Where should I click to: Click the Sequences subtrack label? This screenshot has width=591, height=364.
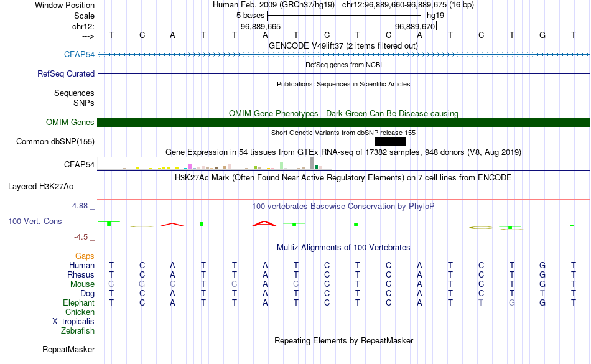coord(74,93)
